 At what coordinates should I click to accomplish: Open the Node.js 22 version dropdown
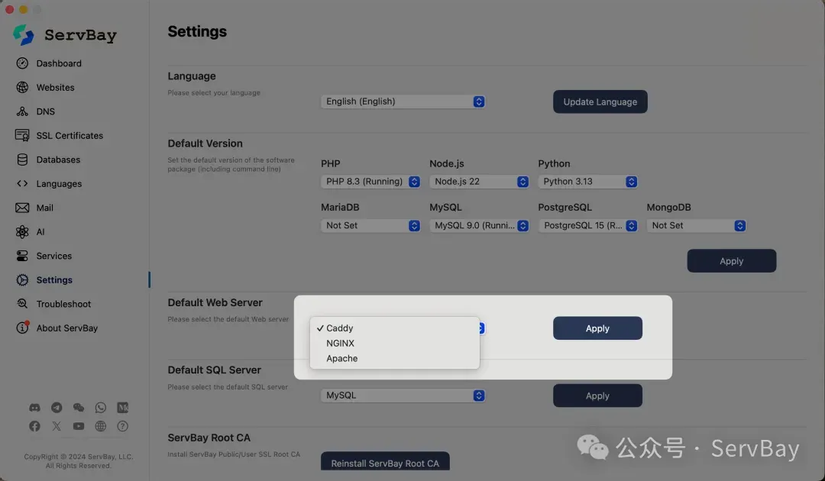(x=479, y=182)
